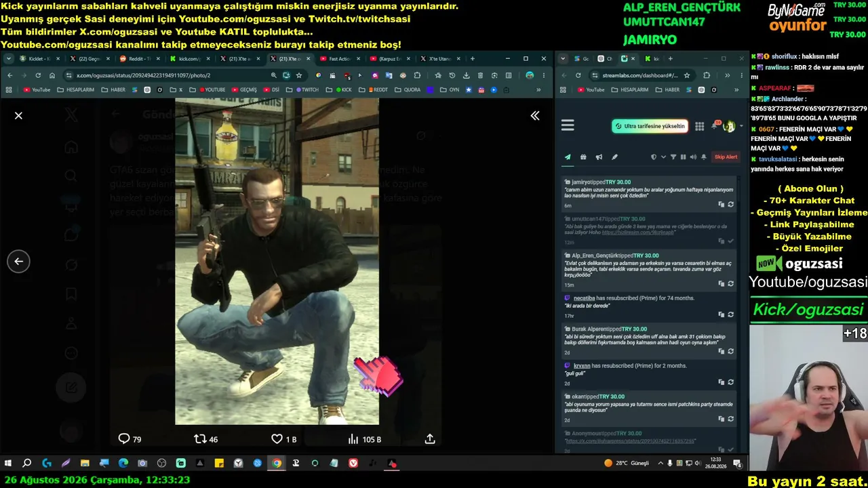Open replies showing 79 comments
Viewport: 868px width, 488px height.
tap(130, 439)
